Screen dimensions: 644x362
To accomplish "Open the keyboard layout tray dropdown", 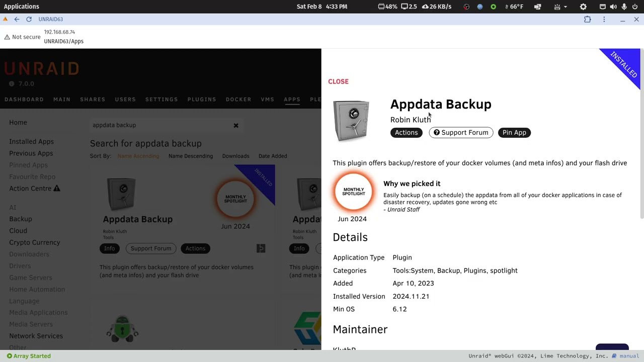I will click(560, 7).
